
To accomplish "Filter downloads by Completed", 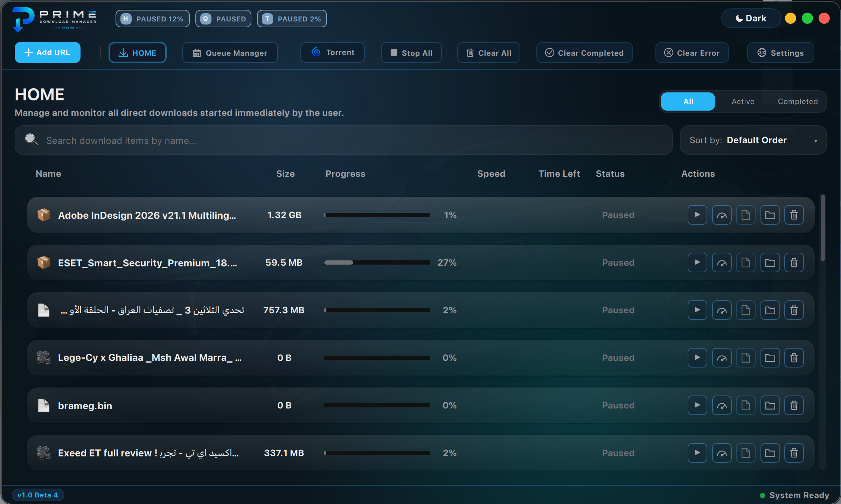I will (798, 101).
